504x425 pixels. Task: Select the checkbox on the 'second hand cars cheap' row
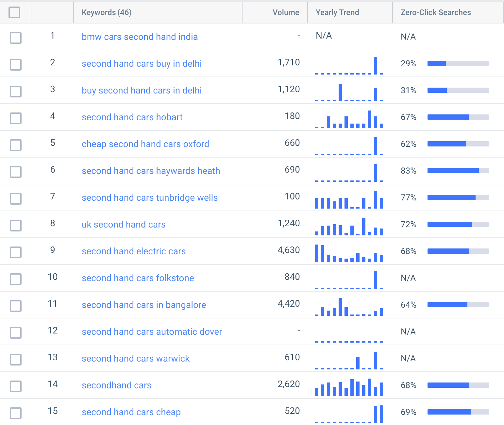(15, 413)
